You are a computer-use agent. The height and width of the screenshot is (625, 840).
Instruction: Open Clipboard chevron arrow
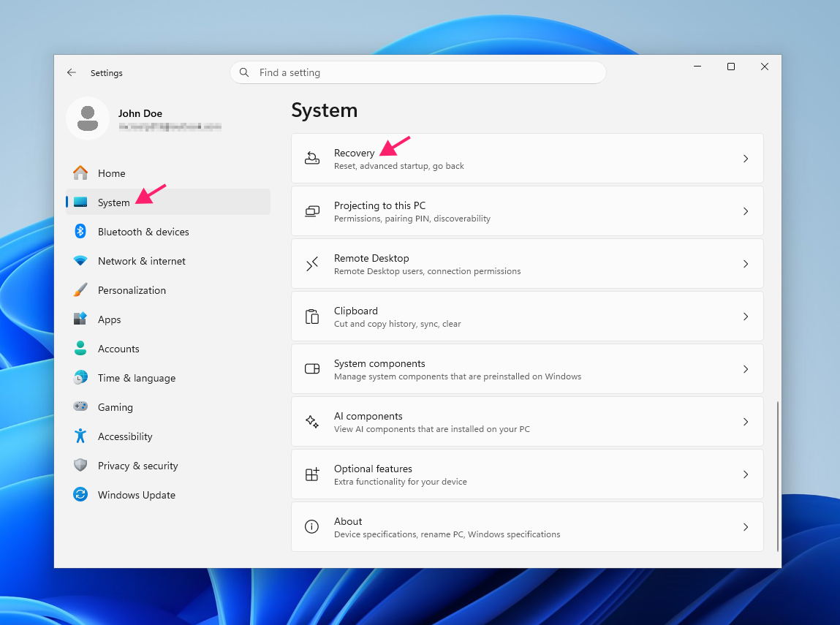[745, 317]
